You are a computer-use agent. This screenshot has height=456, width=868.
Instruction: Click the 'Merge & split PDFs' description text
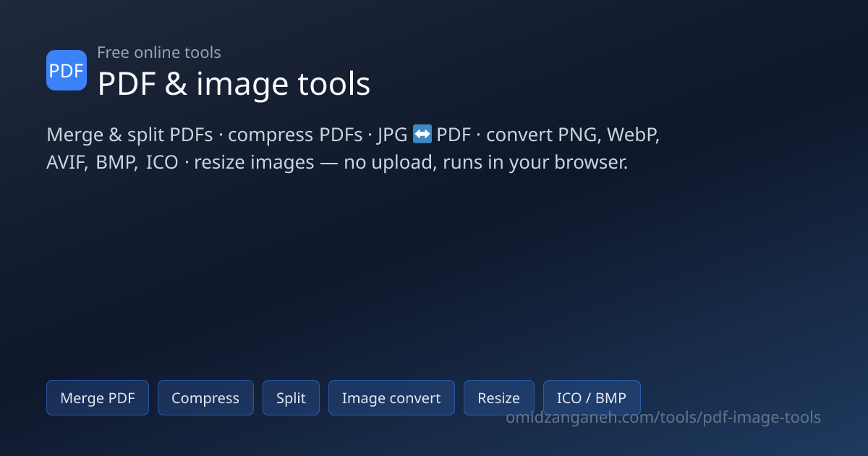pyautogui.click(x=129, y=135)
